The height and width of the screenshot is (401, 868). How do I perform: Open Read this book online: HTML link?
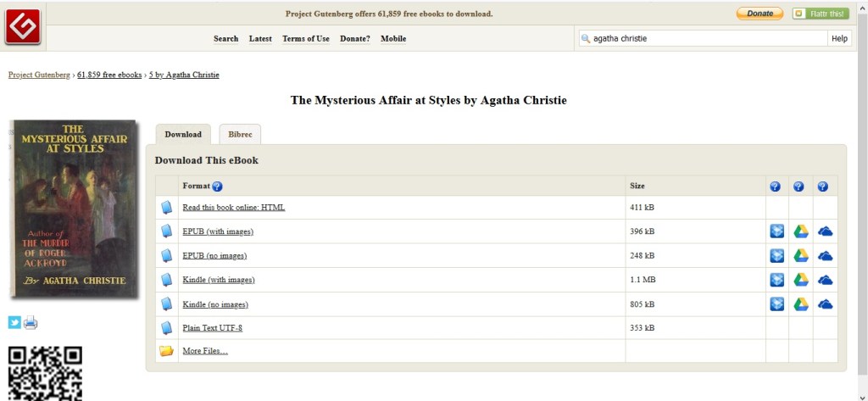[x=234, y=208]
